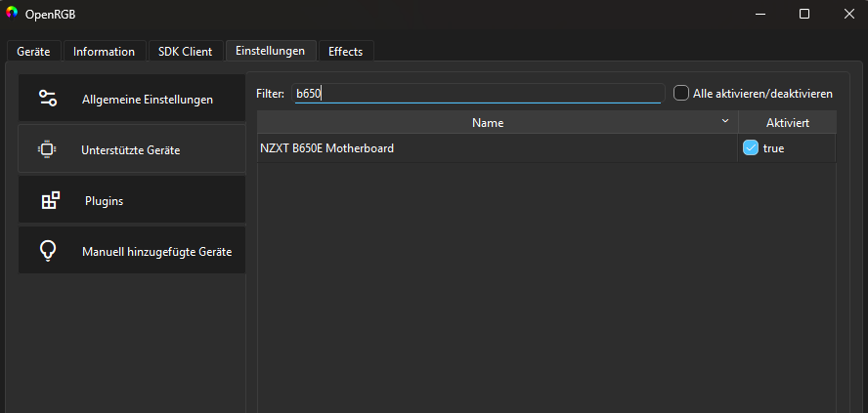Screen dimensions: 868x413
Task: Go to the Effects tab
Action: click(346, 52)
